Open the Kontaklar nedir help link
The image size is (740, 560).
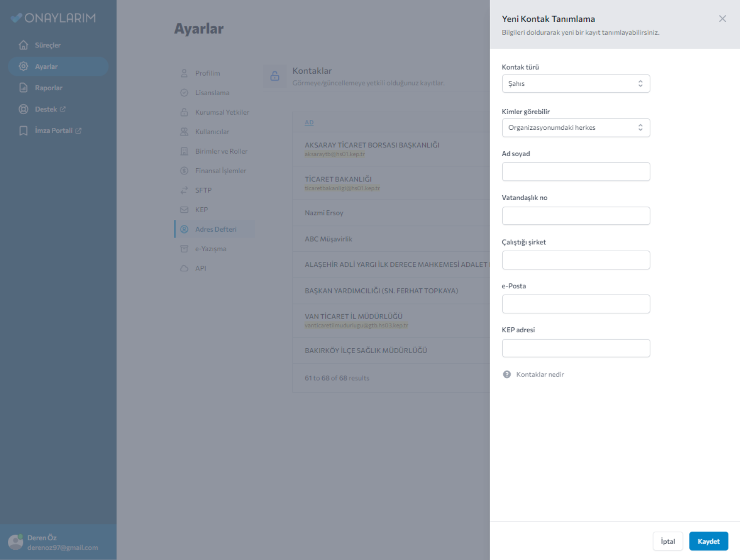coord(540,374)
